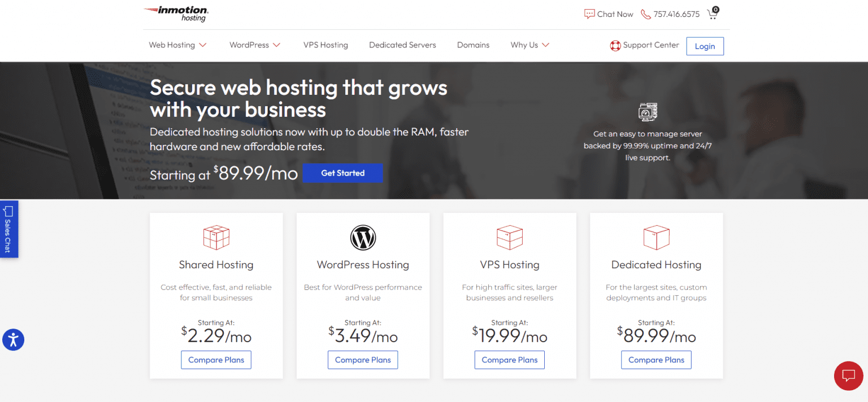Open the shopping cart icon

tap(712, 14)
